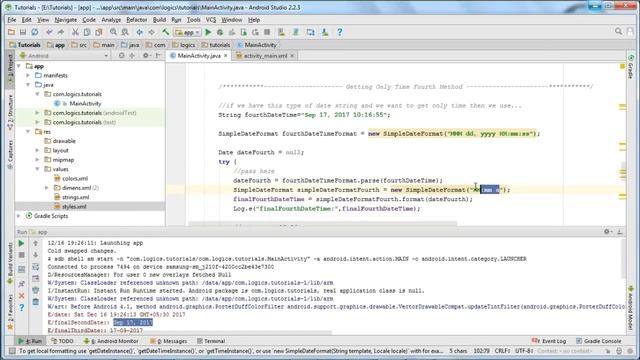Switch to activity_main.xml editor tab
The width and height of the screenshot is (640, 360).
(265, 56)
